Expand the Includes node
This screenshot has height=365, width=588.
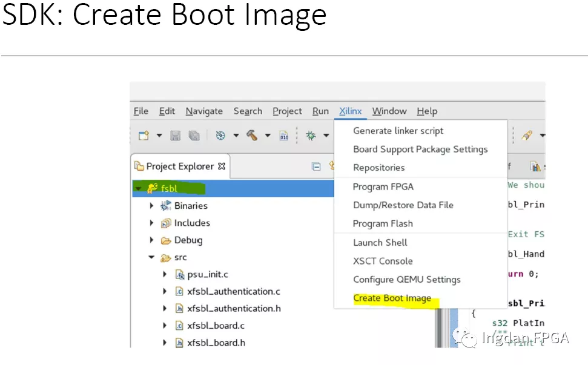tap(151, 223)
